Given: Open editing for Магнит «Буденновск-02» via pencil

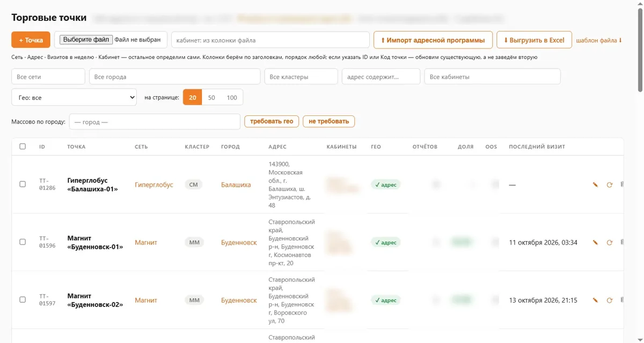Looking at the screenshot, I should click(x=595, y=301).
